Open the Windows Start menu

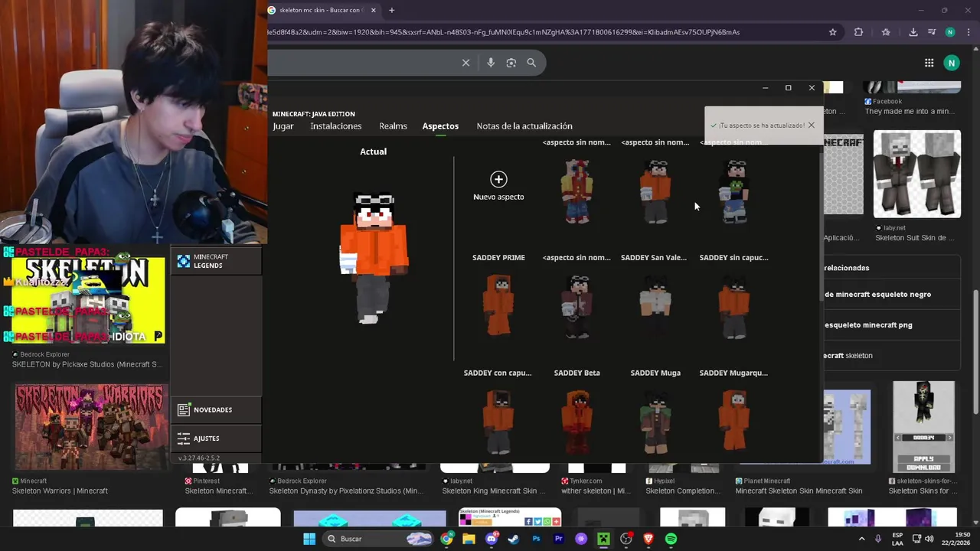pyautogui.click(x=309, y=539)
